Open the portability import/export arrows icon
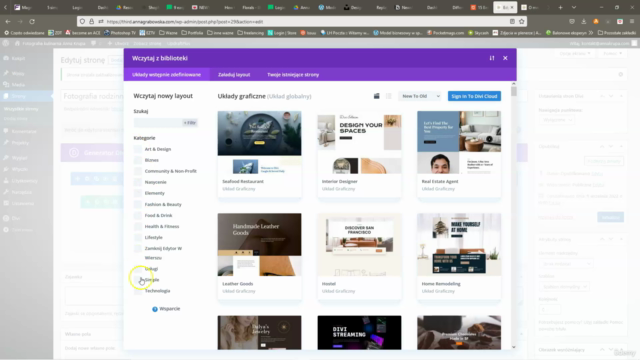The image size is (640, 360). pyautogui.click(x=492, y=58)
